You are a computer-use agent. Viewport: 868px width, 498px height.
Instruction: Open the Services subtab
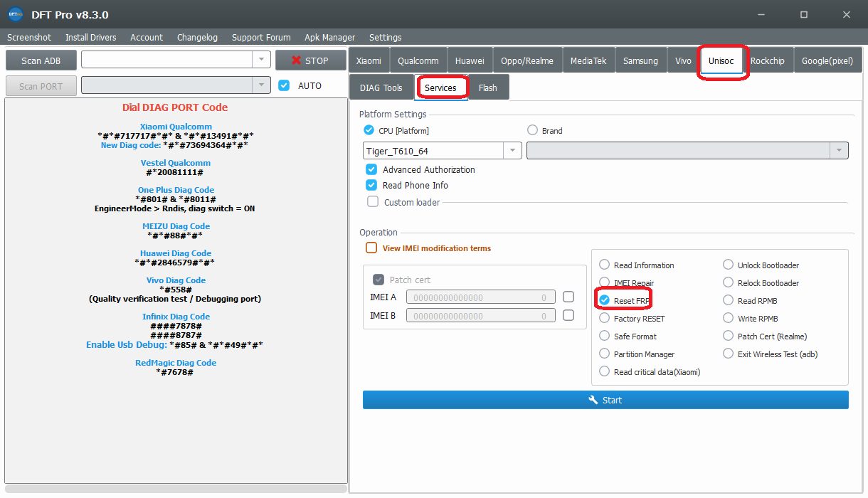coord(440,88)
